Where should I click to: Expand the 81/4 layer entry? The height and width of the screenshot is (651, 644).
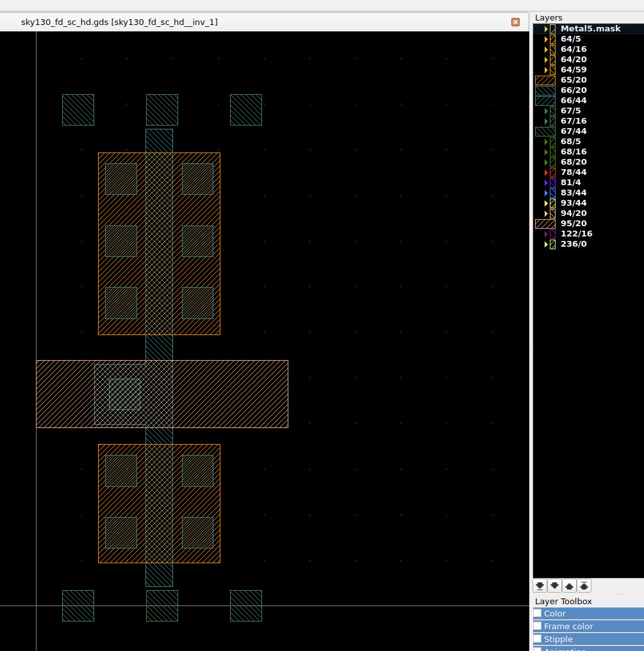pos(546,183)
